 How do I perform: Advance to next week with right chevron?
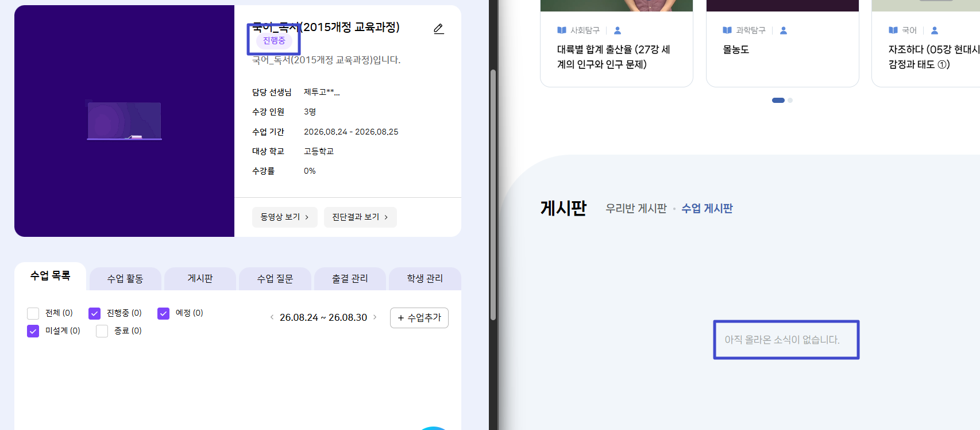coord(375,317)
